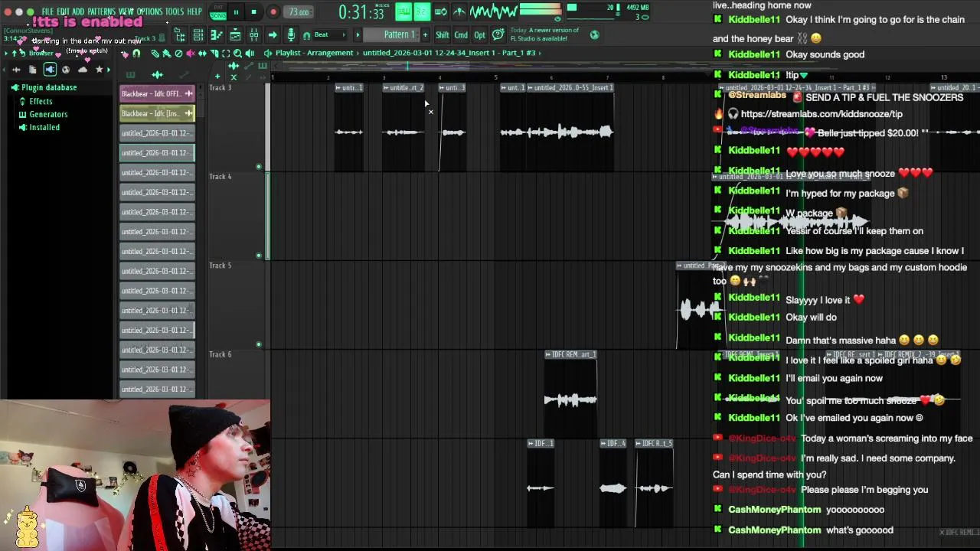Image resolution: width=980 pixels, height=551 pixels.
Task: Mute Track 3 with its green dot
Action: point(259,166)
